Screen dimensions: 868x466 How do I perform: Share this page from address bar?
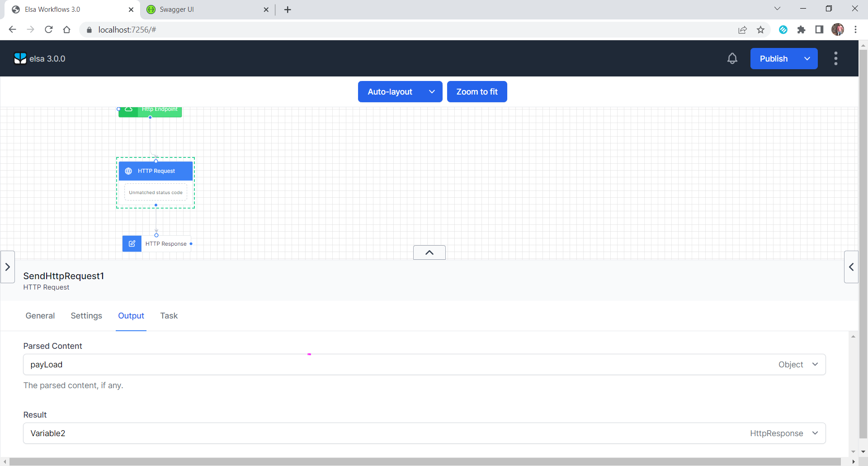tap(742, 29)
